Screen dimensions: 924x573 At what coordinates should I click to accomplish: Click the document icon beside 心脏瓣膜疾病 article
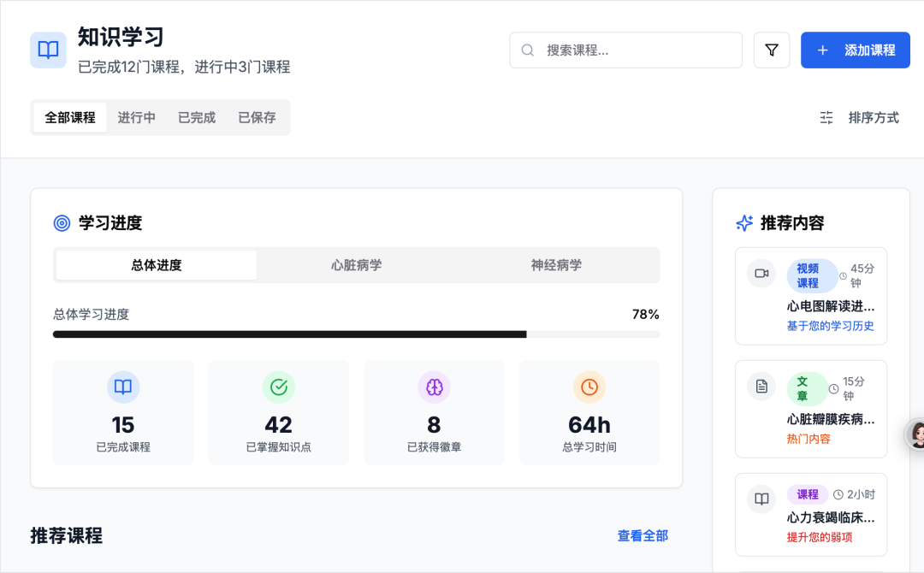tap(761, 386)
